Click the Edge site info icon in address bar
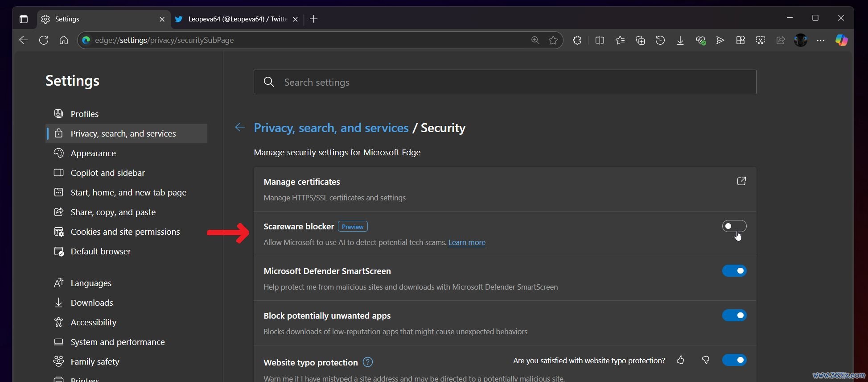The width and height of the screenshot is (868, 382). [x=86, y=40]
